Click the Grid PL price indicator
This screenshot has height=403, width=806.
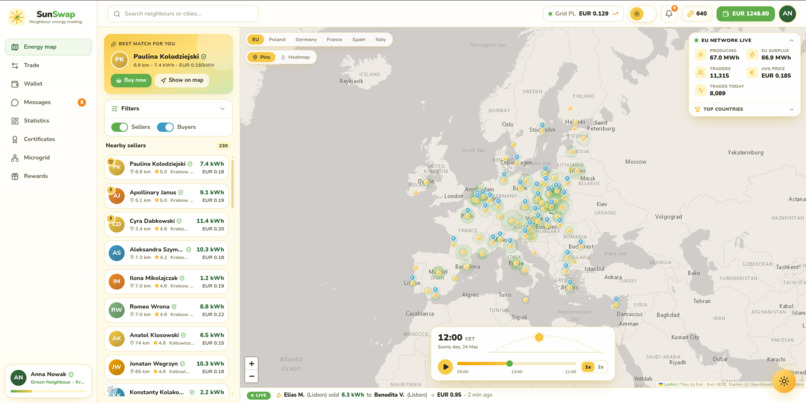[583, 14]
